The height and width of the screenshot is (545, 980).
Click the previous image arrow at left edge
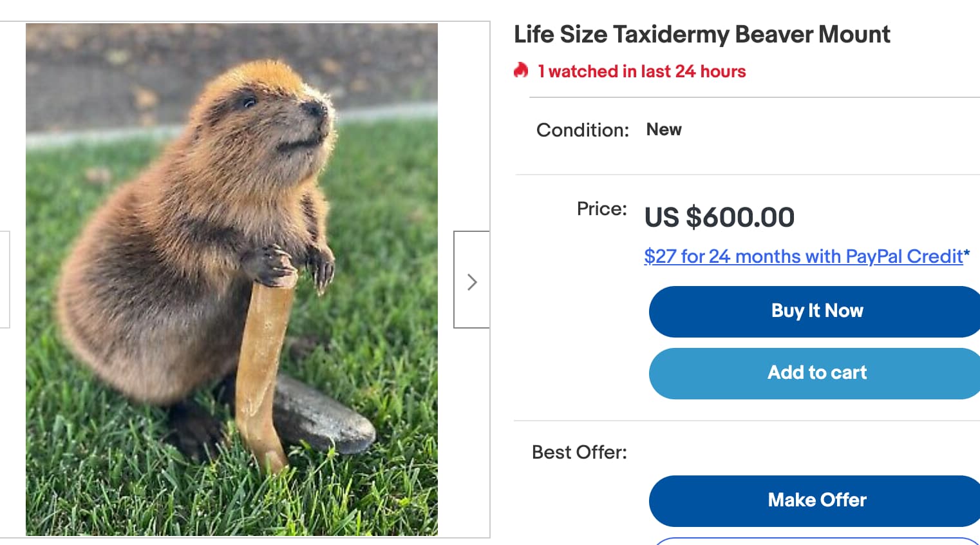point(5,279)
